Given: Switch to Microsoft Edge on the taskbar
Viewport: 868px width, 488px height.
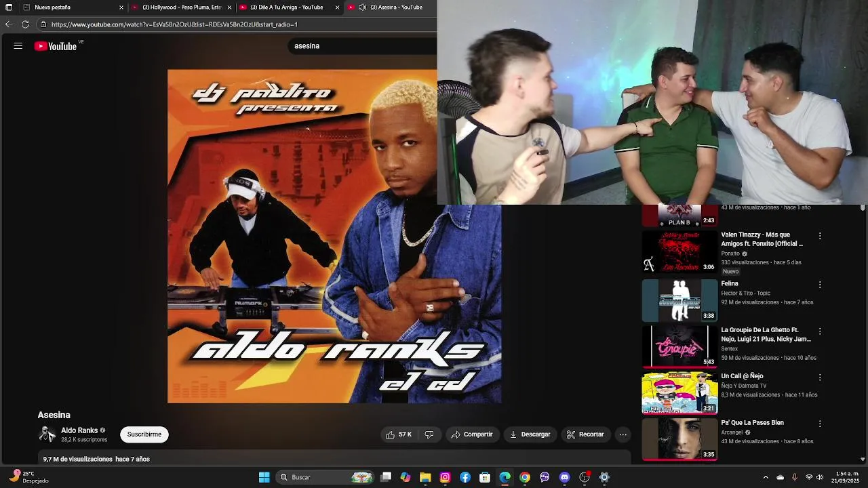Looking at the screenshot, I should (x=505, y=477).
